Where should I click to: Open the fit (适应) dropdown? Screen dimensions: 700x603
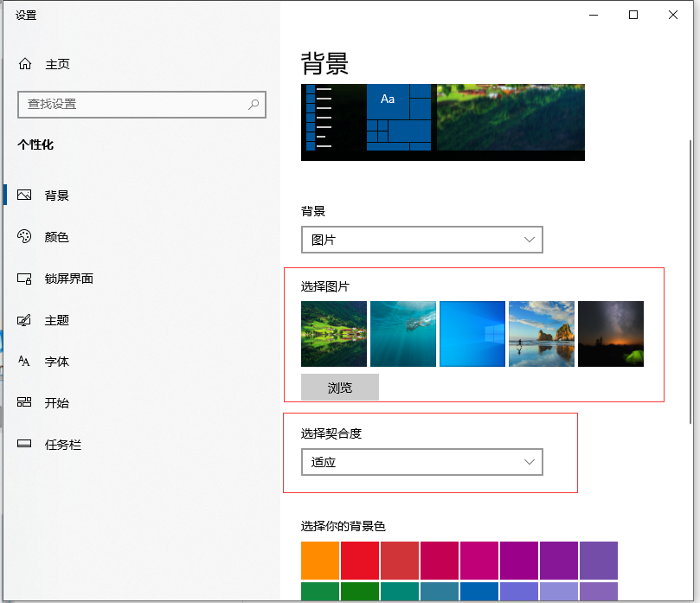(x=421, y=462)
